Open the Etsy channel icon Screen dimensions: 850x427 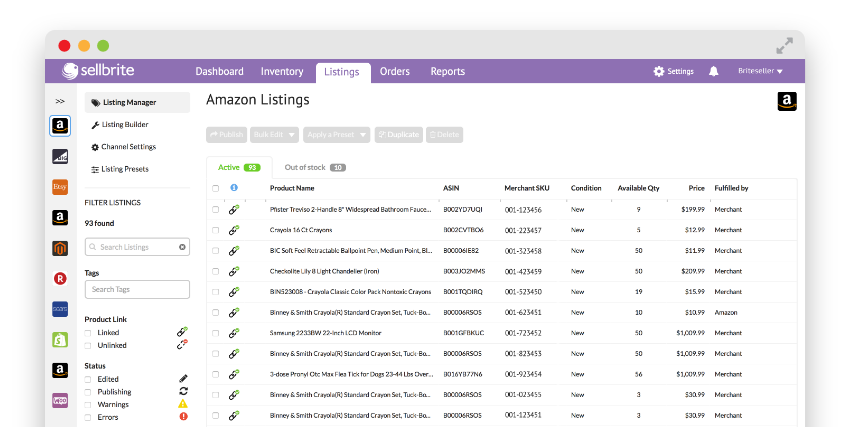(60, 187)
